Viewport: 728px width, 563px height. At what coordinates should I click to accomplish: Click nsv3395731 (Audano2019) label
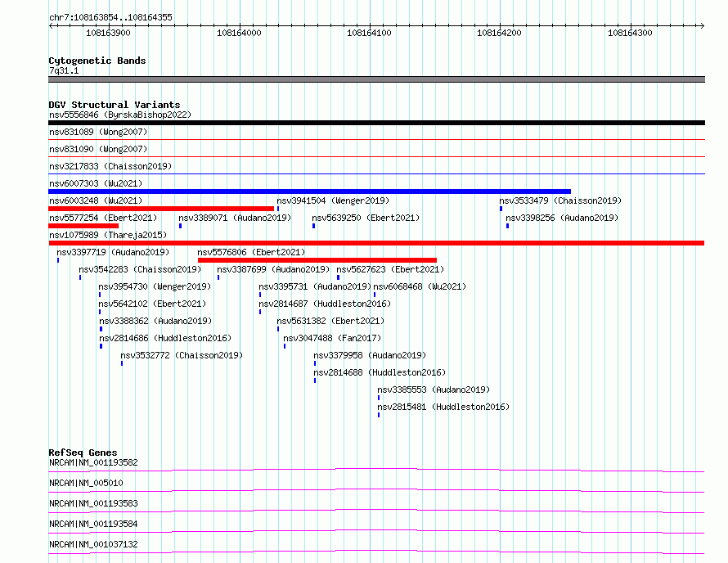point(315,286)
